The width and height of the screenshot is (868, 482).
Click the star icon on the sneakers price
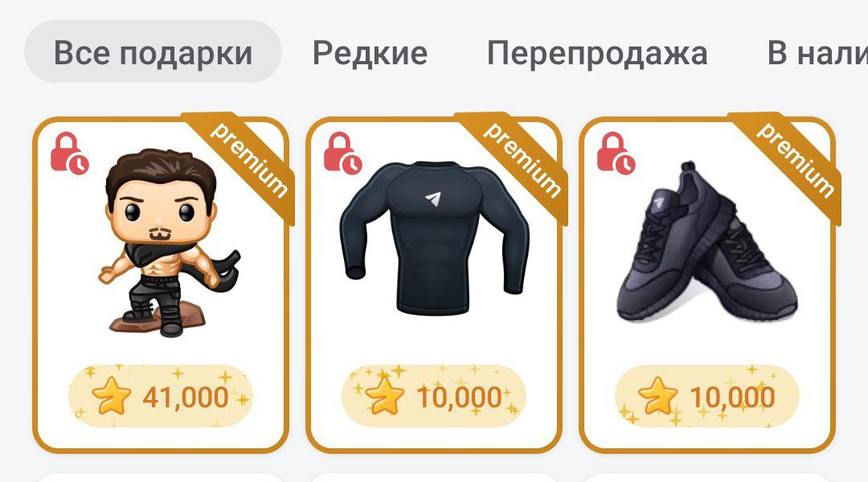tap(657, 396)
